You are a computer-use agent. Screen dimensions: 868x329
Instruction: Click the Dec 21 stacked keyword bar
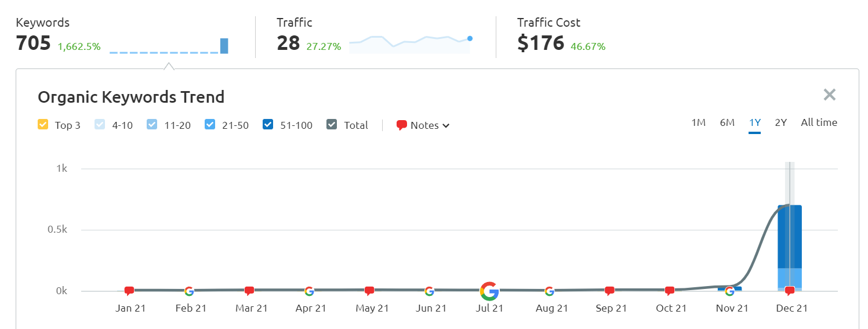pyautogui.click(x=789, y=244)
